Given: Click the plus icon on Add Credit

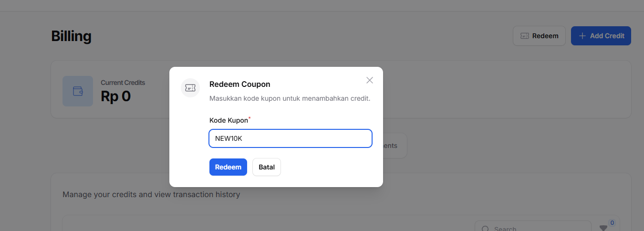Looking at the screenshot, I should coord(582,36).
